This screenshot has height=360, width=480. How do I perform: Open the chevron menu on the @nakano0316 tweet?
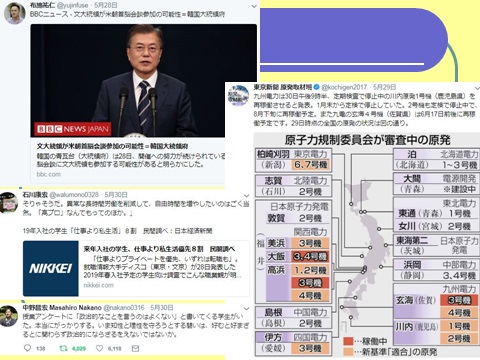[x=246, y=309]
